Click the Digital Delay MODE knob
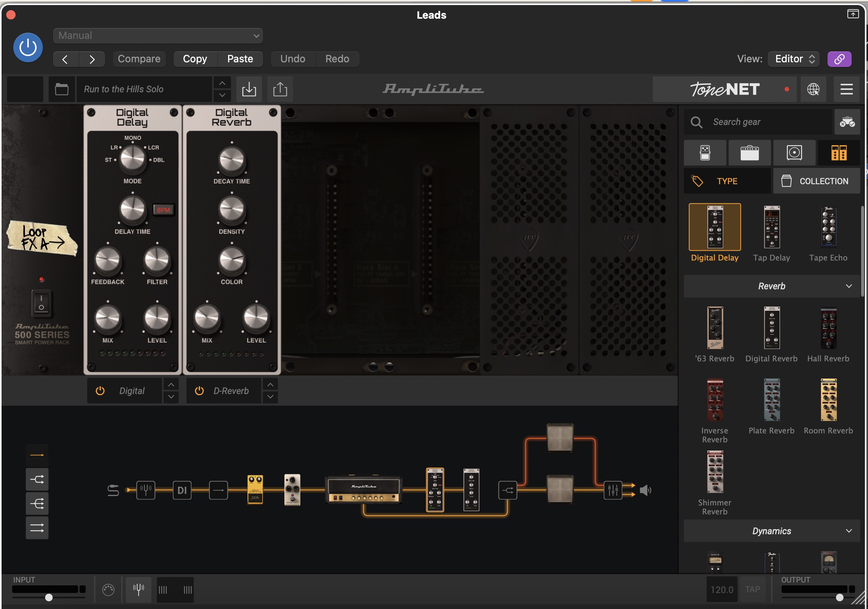The width and height of the screenshot is (868, 609). coord(132,159)
